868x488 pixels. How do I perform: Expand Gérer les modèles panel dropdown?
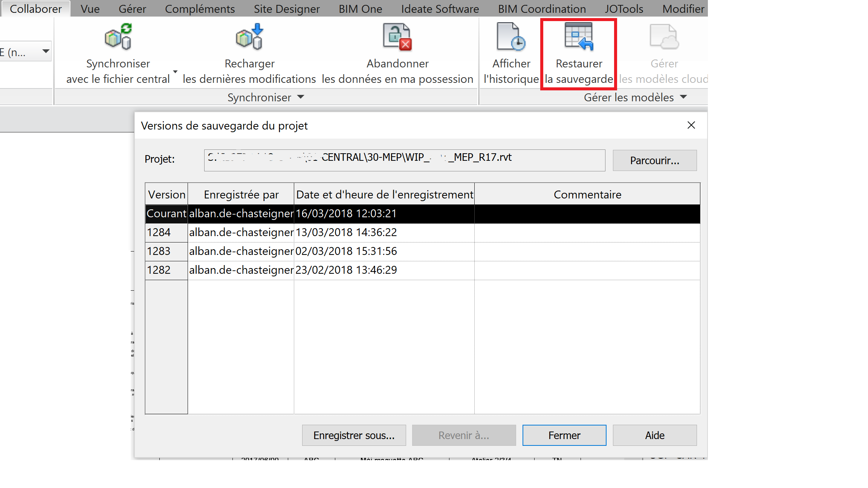click(x=683, y=97)
